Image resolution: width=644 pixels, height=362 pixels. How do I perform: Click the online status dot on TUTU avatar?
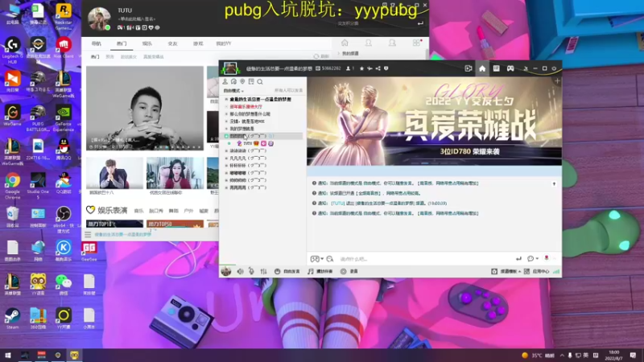(108, 27)
